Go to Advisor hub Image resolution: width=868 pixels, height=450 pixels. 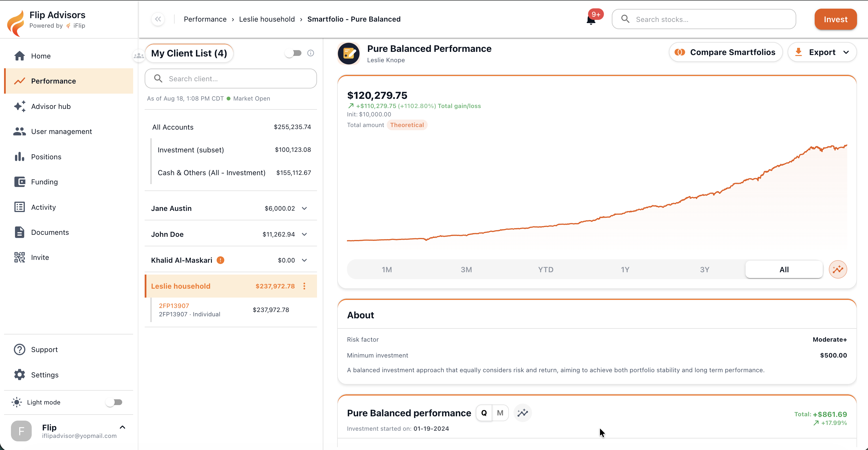pyautogui.click(x=68, y=106)
